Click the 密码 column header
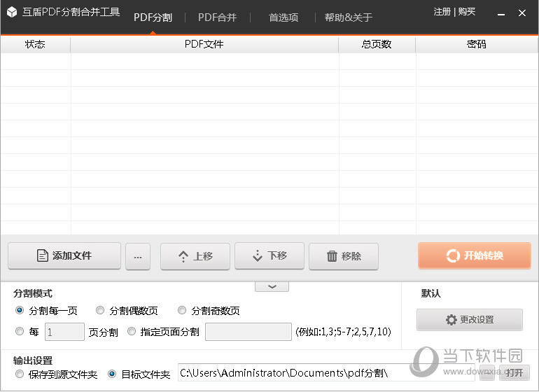Image resolution: width=539 pixels, height=392 pixels. point(477,44)
